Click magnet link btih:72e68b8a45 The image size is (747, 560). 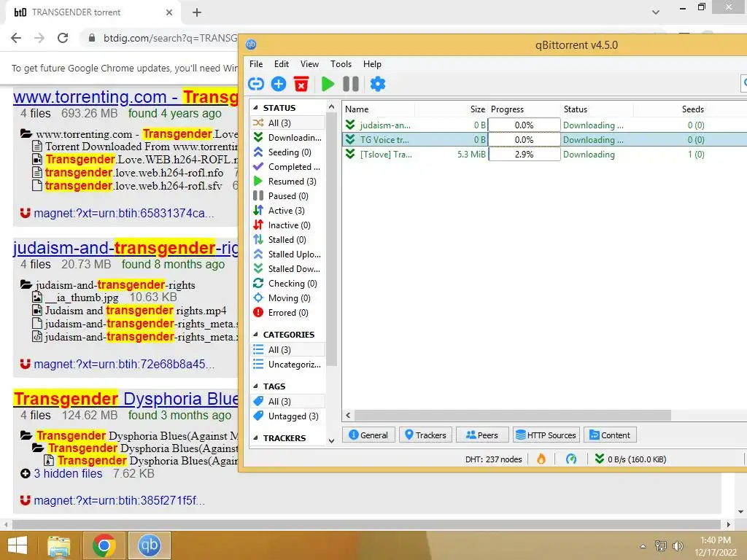pyautogui.click(x=124, y=365)
